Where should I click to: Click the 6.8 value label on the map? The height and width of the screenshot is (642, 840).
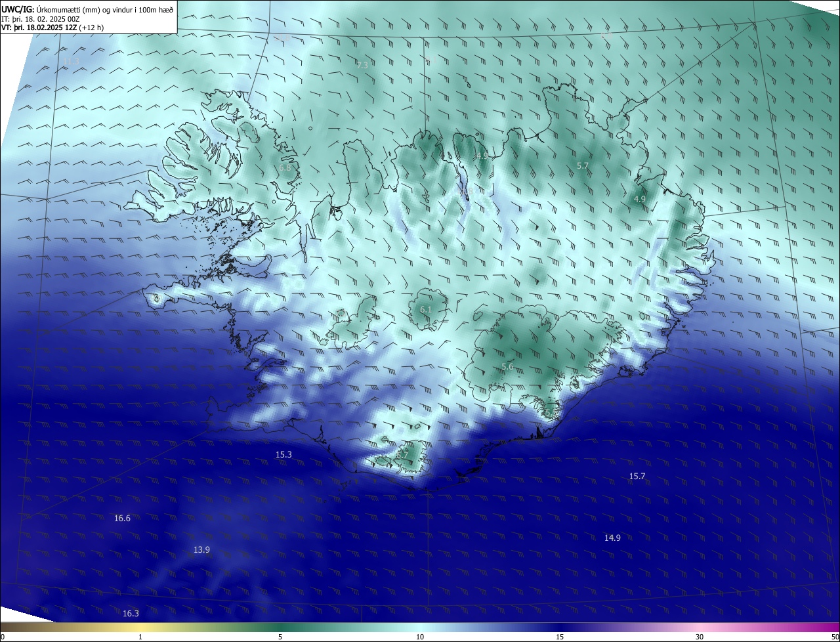pos(285,168)
